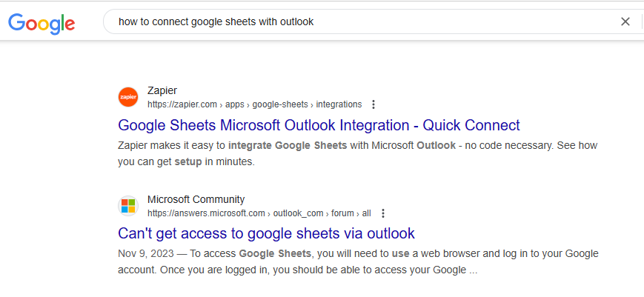The image size is (644, 297).
Task: Click the Microsoft Community site name
Action: point(196,200)
